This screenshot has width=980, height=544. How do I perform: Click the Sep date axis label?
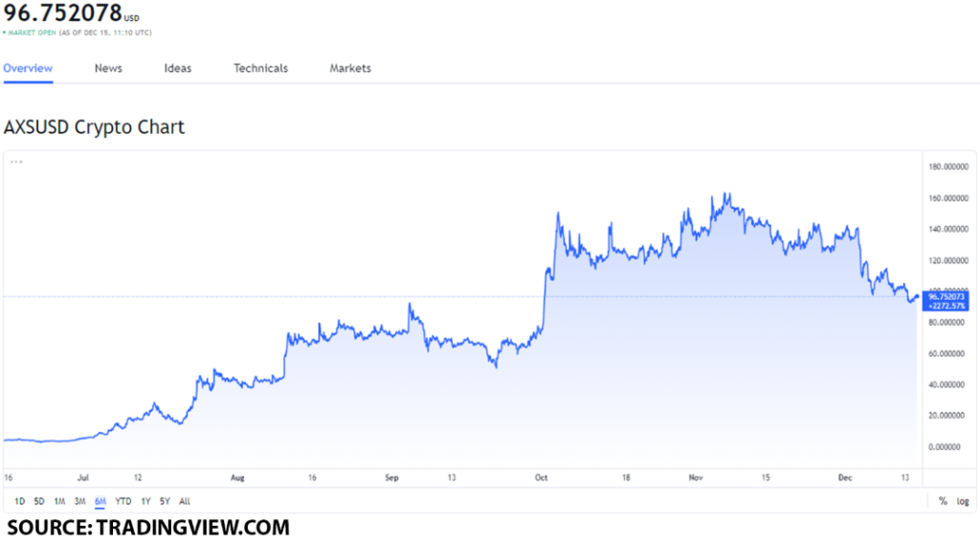391,478
